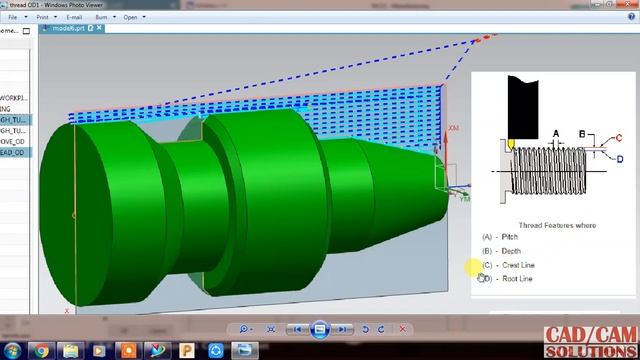Open the zoom magnifier control
640x360 pixels.
tap(246, 329)
